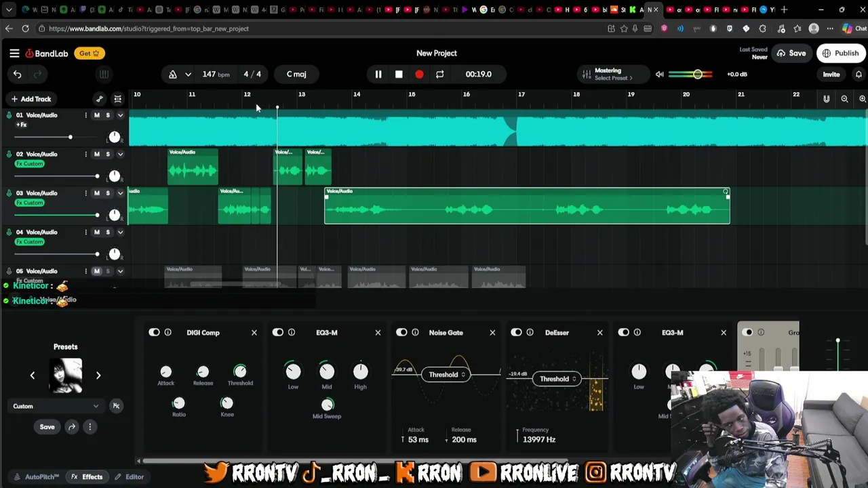Toggle the metronome icon
The image size is (868, 488).
tap(173, 74)
